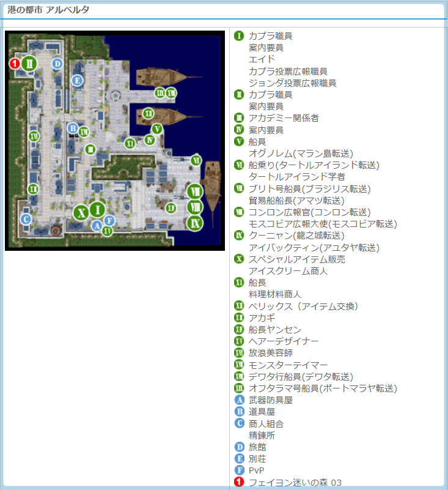Image resolution: width=448 pixels, height=490 pixels.
Task: Click the 港の都市 アルベルタ title header
Action: coord(50,10)
